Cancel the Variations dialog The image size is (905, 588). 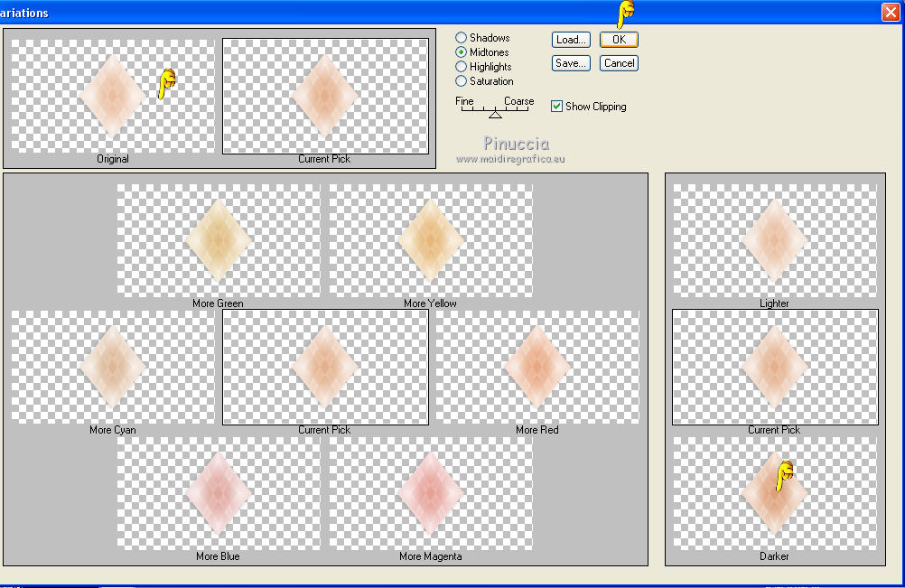[619, 63]
